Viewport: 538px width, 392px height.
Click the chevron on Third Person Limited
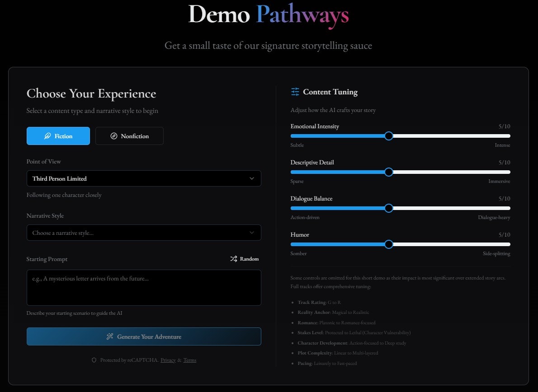tap(252, 178)
